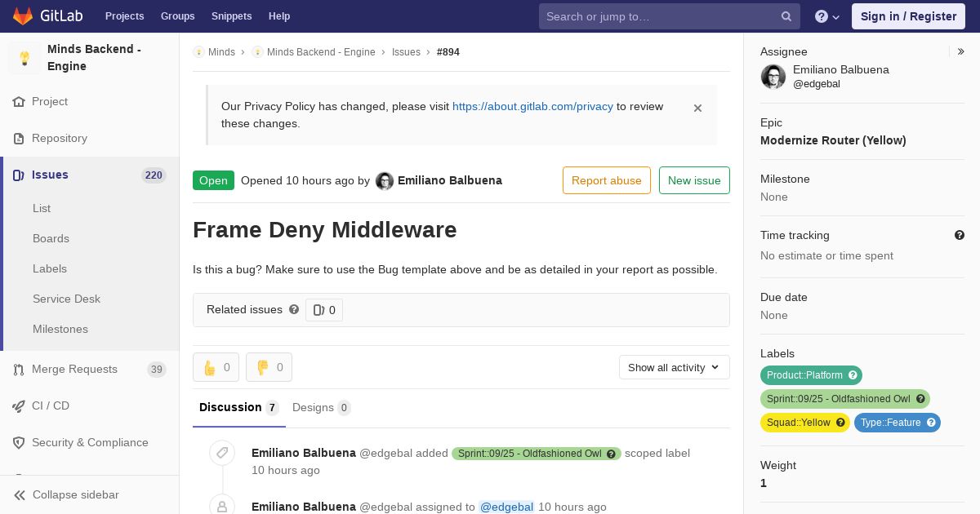Click the issue number #894 breadcrumb
This screenshot has height=514, width=980.
[x=448, y=52]
